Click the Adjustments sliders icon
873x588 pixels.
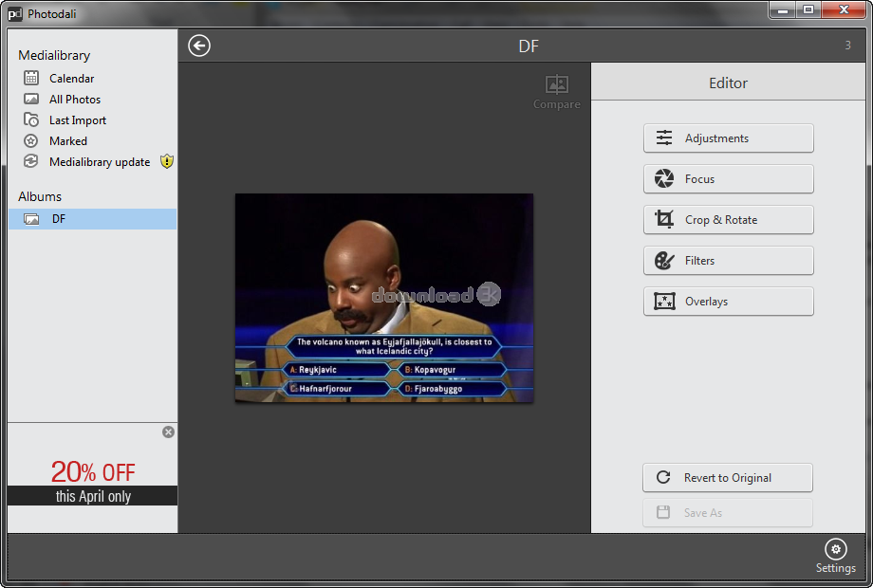point(663,138)
